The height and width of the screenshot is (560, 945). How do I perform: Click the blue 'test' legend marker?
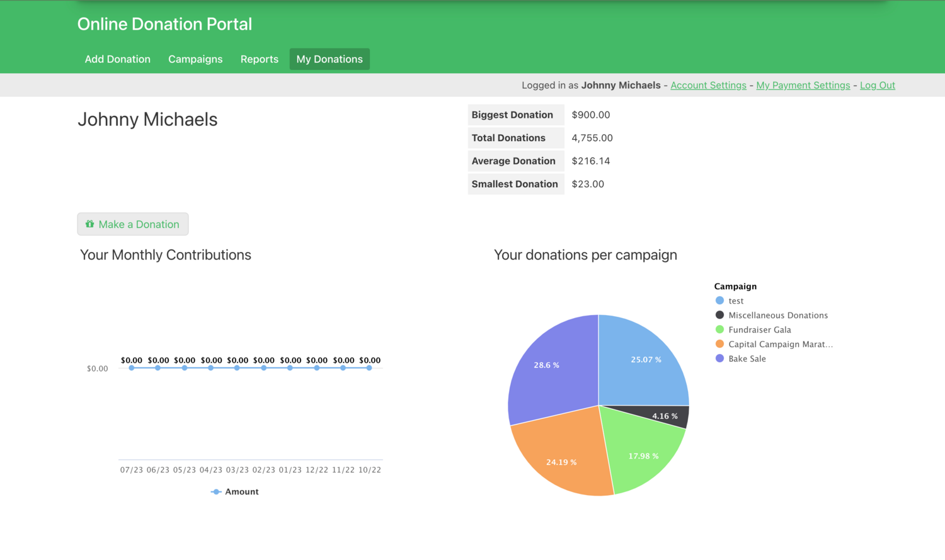click(720, 300)
